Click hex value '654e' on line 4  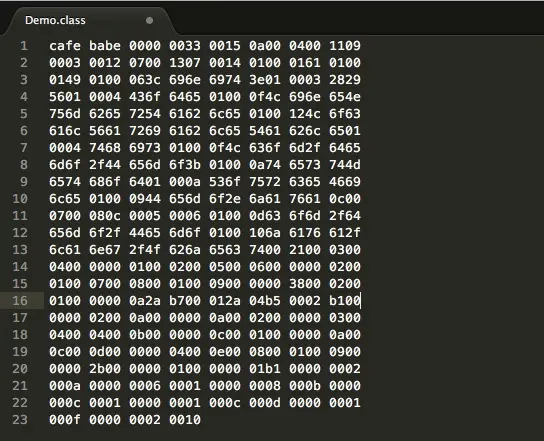(x=345, y=96)
